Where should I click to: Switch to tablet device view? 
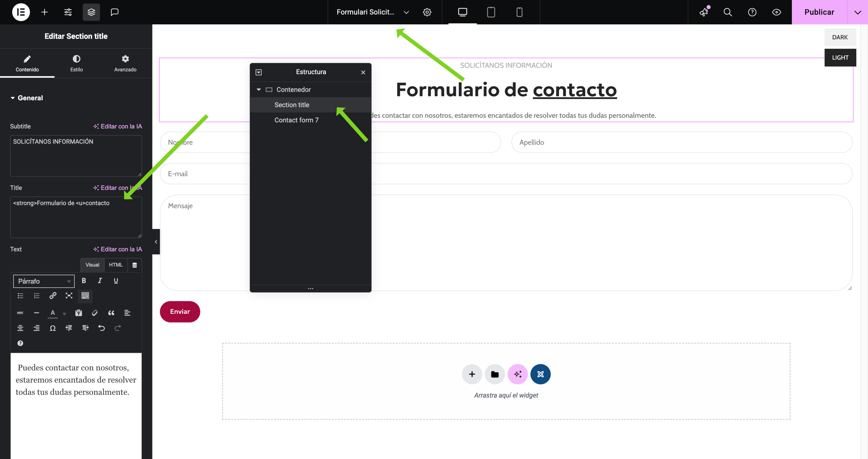[x=491, y=12]
